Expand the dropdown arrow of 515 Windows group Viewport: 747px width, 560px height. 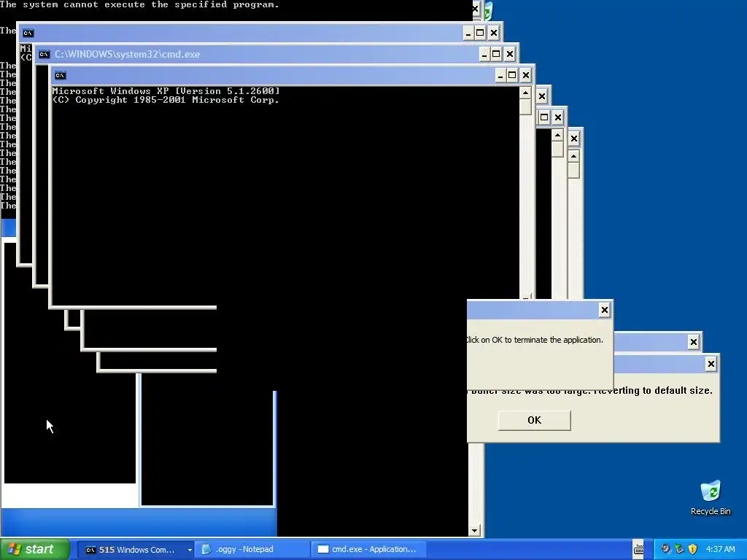pos(190,550)
